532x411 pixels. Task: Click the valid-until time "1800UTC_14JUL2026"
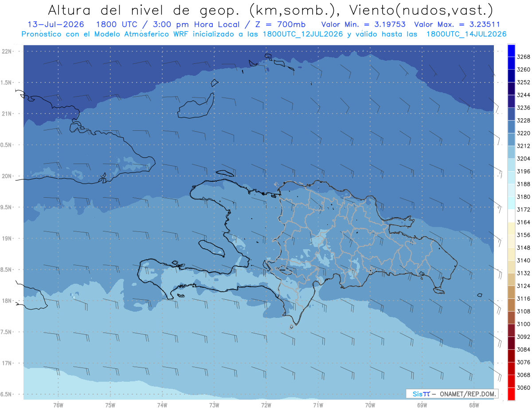pyautogui.click(x=466, y=34)
